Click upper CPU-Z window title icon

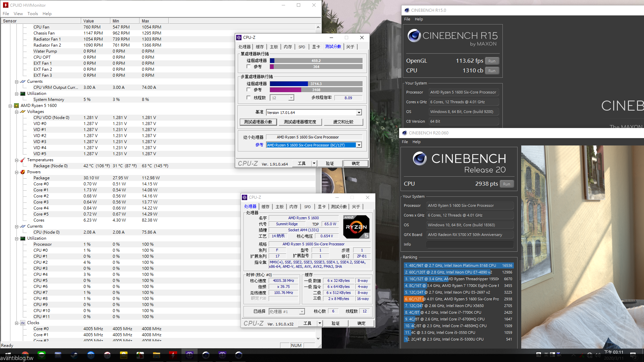coord(239,38)
